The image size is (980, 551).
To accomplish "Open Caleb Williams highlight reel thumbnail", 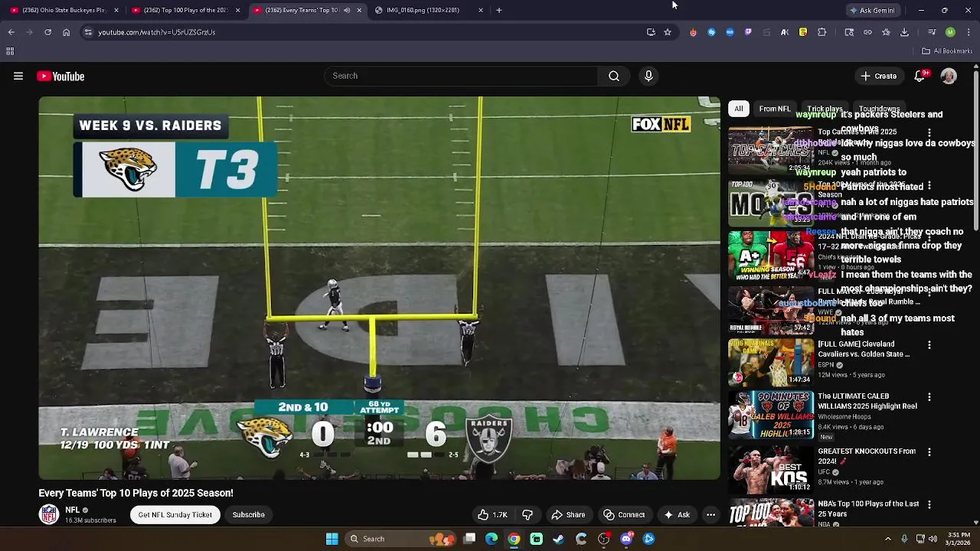I will pos(770,414).
